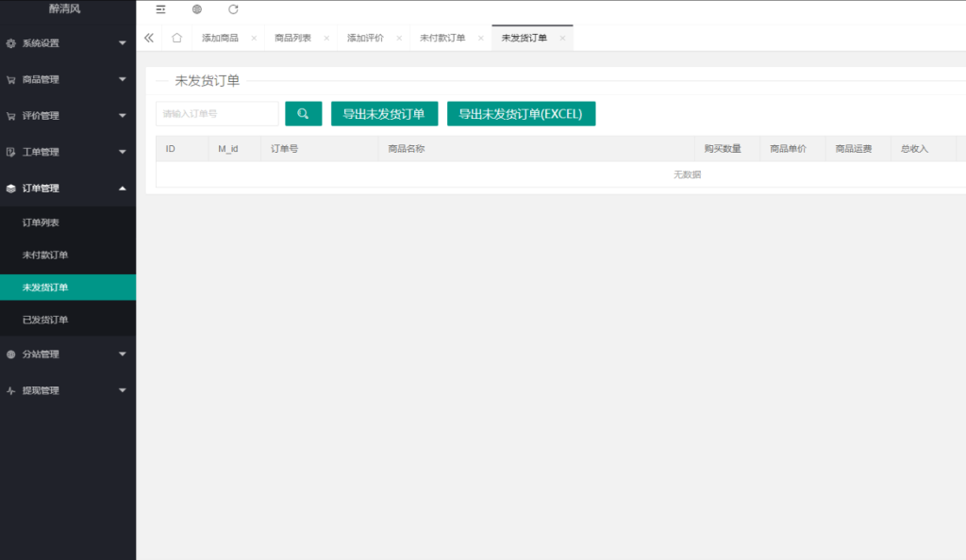Go to the home tab icon

click(176, 38)
